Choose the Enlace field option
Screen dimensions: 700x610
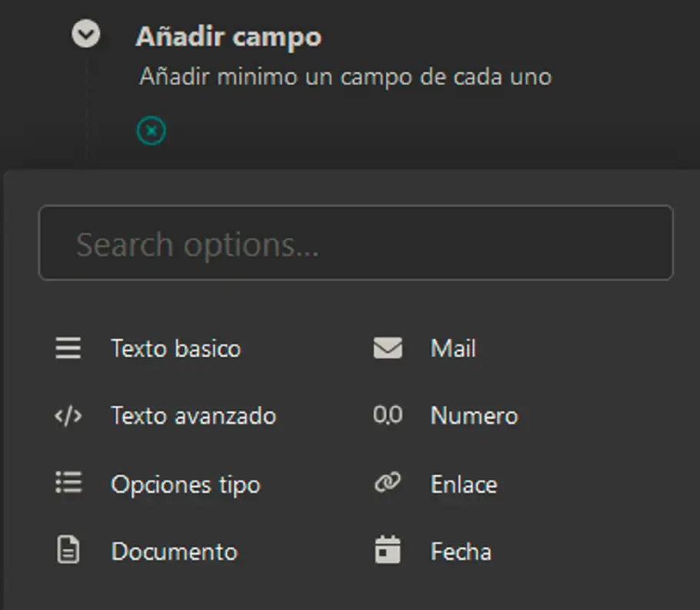[464, 485]
